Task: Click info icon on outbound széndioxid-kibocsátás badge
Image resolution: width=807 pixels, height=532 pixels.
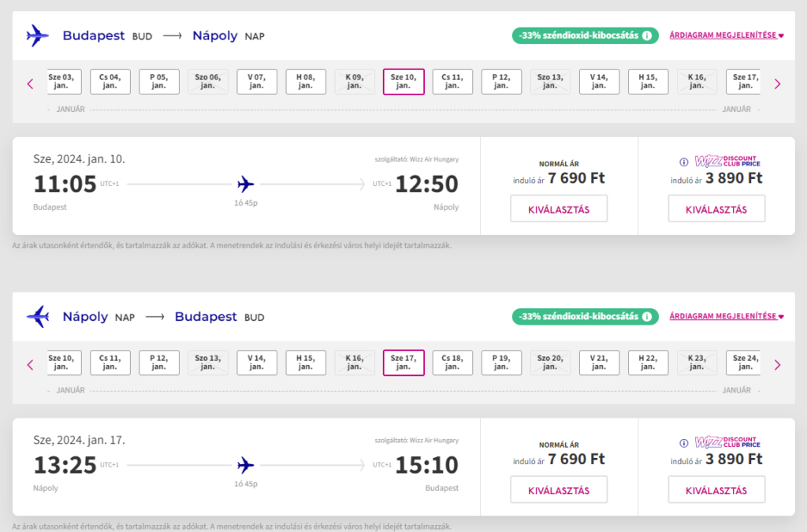Action: (x=647, y=35)
